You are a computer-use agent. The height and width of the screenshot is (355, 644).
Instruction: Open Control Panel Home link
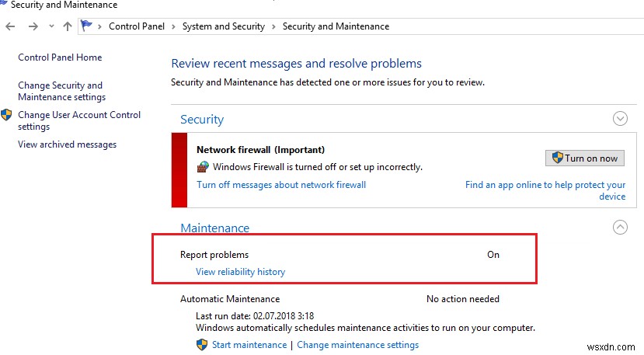(x=60, y=57)
